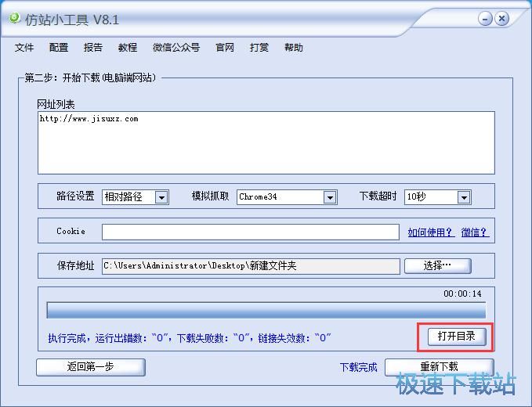Image resolution: width=532 pixels, height=407 pixels.
Task: Close the 仿站小工具 window
Action: (501, 19)
